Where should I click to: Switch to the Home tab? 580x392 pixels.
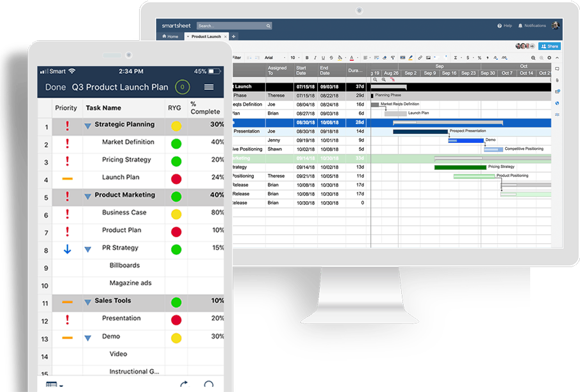pos(170,37)
